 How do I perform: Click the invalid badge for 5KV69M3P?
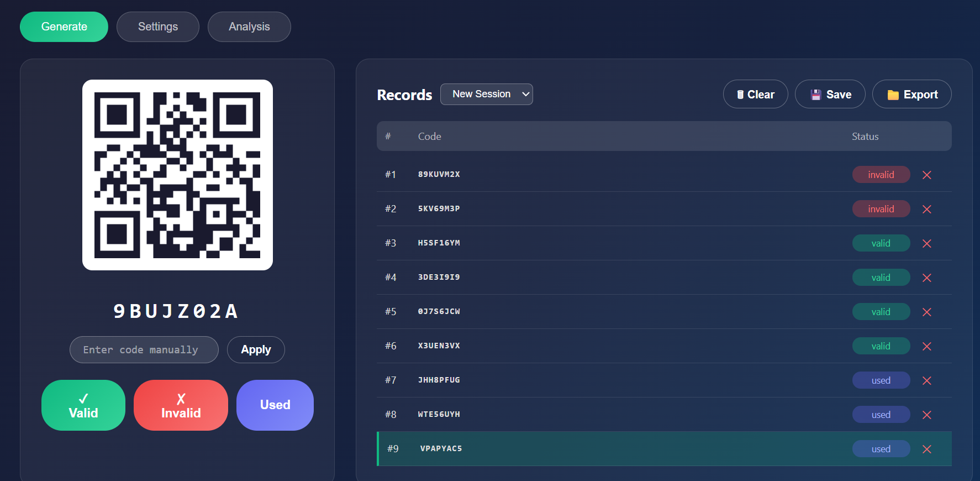point(881,209)
